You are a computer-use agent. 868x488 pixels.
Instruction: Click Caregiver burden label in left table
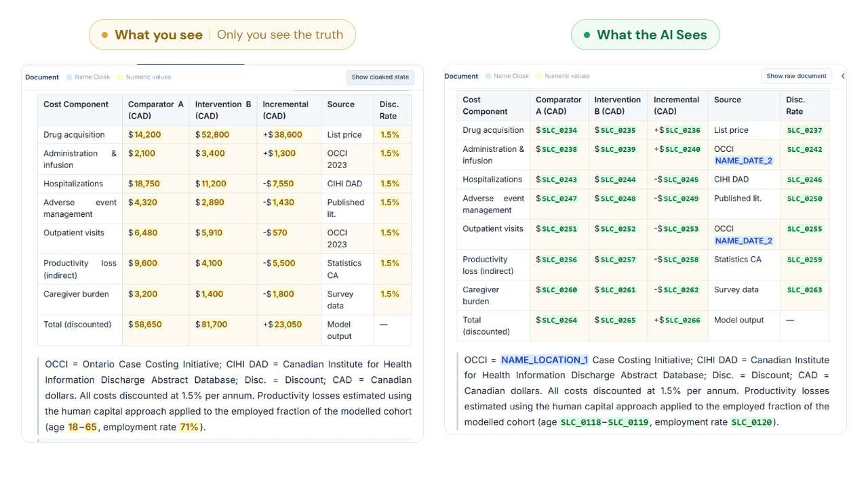pos(77,294)
